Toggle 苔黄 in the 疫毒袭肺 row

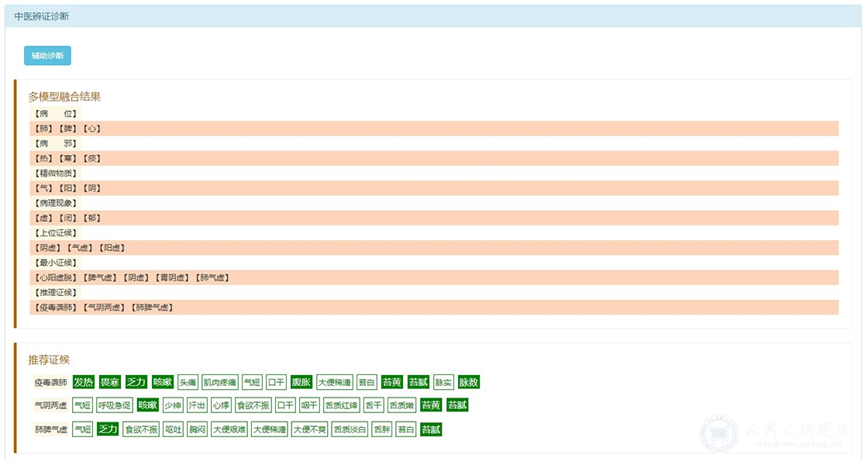(392, 382)
